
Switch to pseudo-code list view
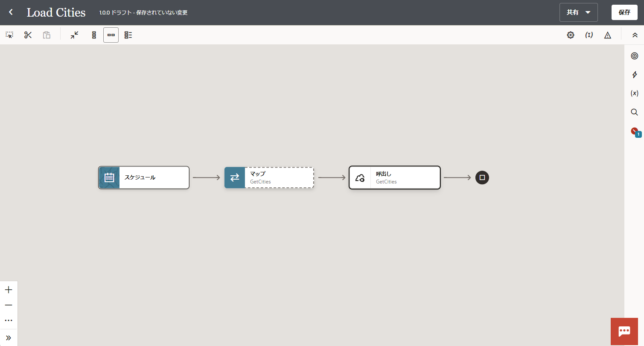(x=128, y=35)
